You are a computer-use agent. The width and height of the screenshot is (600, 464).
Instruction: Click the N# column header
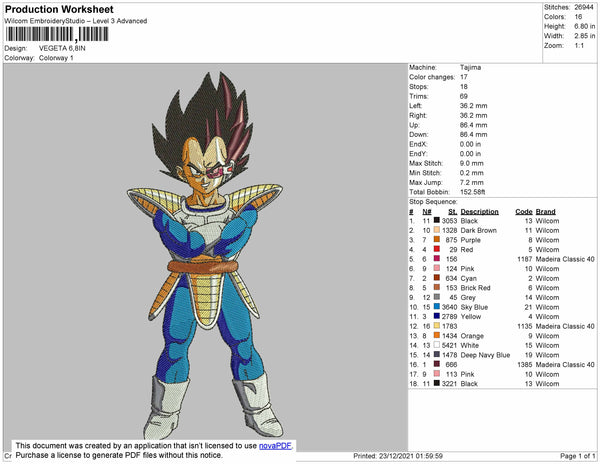coord(427,212)
